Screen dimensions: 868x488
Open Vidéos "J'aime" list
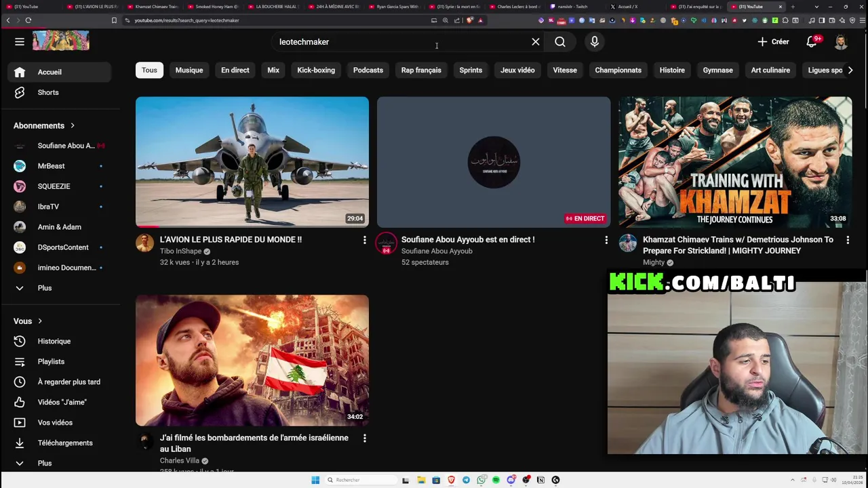pyautogui.click(x=60, y=402)
